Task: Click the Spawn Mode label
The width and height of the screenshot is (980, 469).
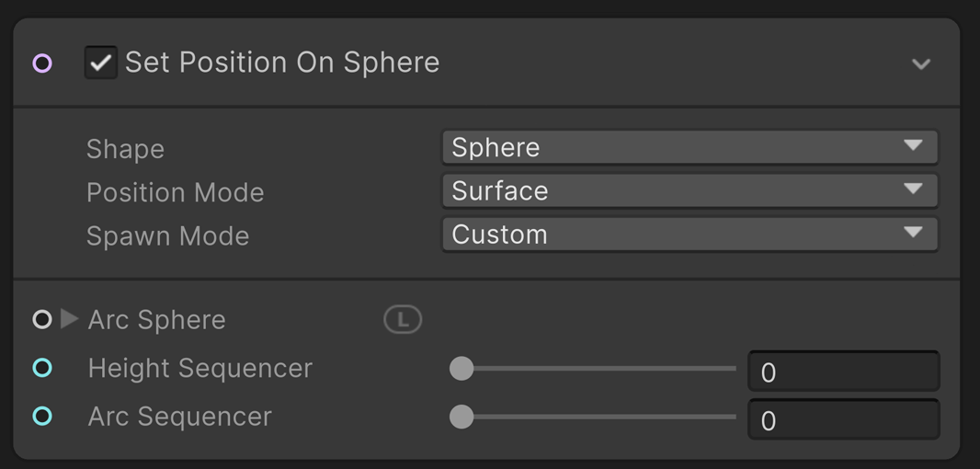Action: (x=168, y=235)
